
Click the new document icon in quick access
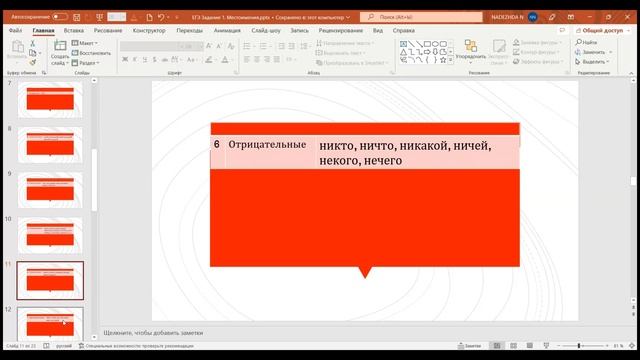click(149, 17)
